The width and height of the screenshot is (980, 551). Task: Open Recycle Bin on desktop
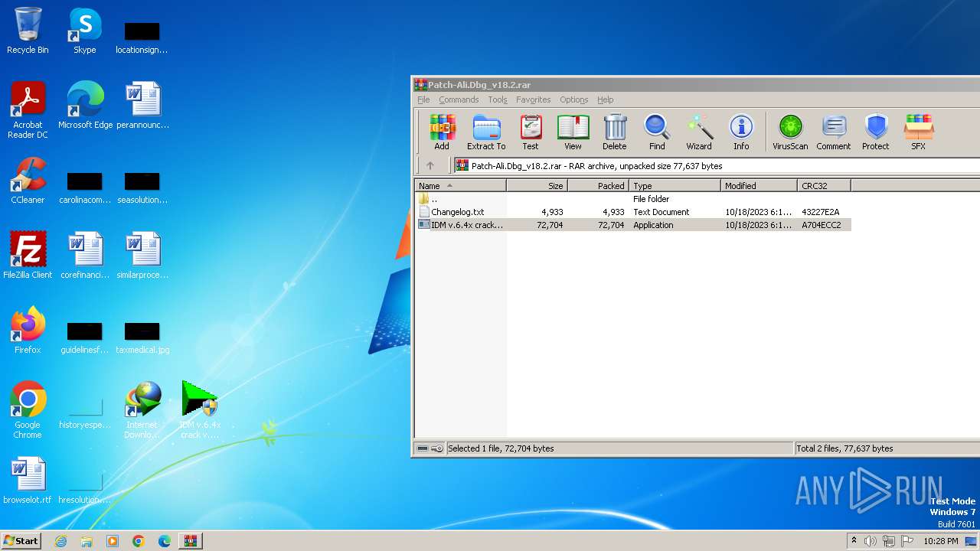(28, 31)
